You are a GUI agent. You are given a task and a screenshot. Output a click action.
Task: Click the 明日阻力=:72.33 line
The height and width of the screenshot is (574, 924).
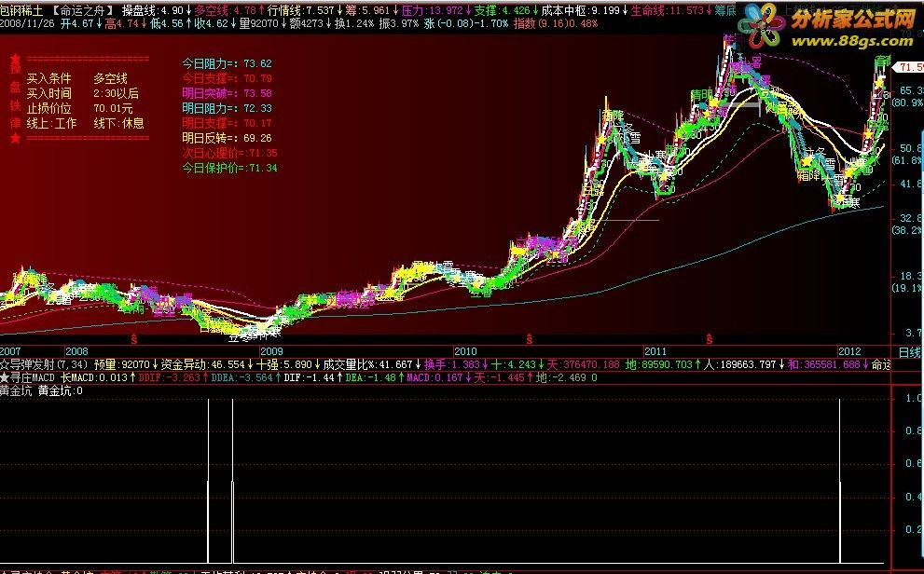click(x=227, y=108)
